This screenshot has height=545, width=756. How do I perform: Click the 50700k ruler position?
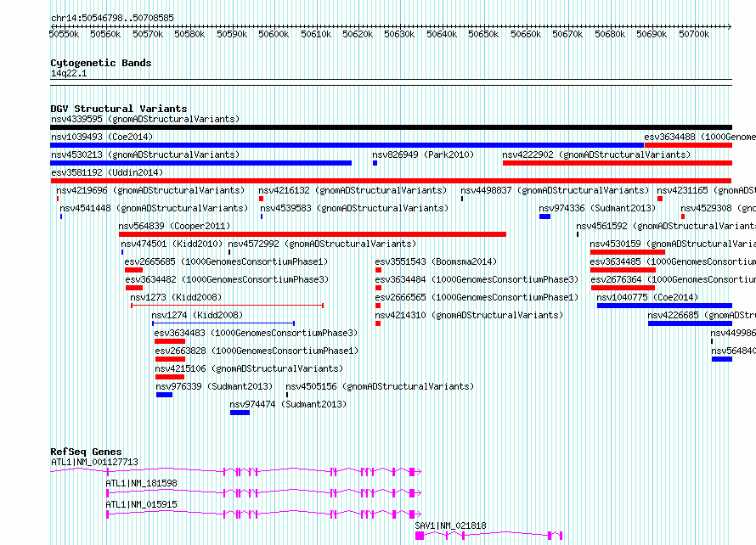point(694,34)
